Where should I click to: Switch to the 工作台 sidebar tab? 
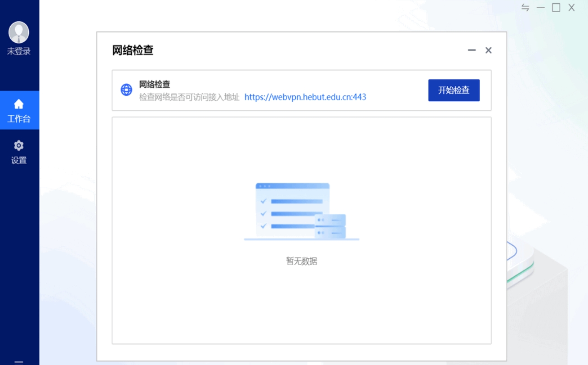pos(18,110)
